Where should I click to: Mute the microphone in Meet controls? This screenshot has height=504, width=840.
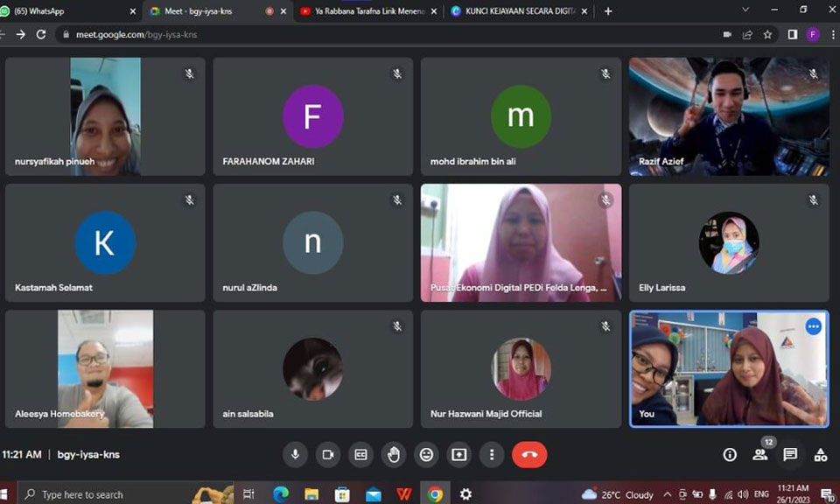295,454
